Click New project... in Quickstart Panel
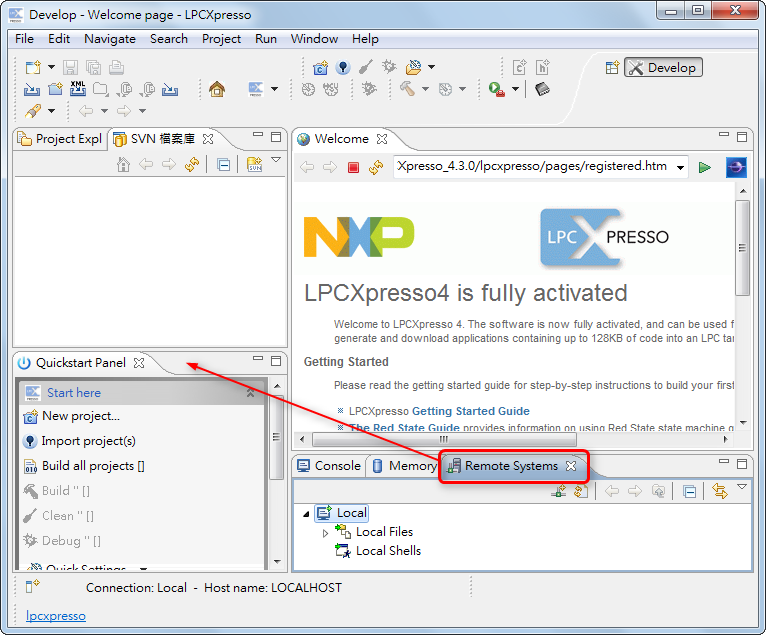Viewport: 766px width, 635px height. click(x=81, y=416)
